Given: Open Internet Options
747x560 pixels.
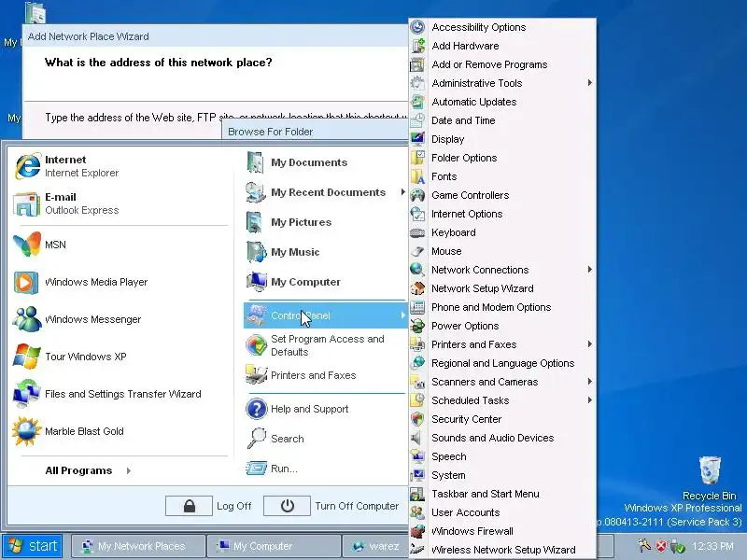Looking at the screenshot, I should (502, 214).
